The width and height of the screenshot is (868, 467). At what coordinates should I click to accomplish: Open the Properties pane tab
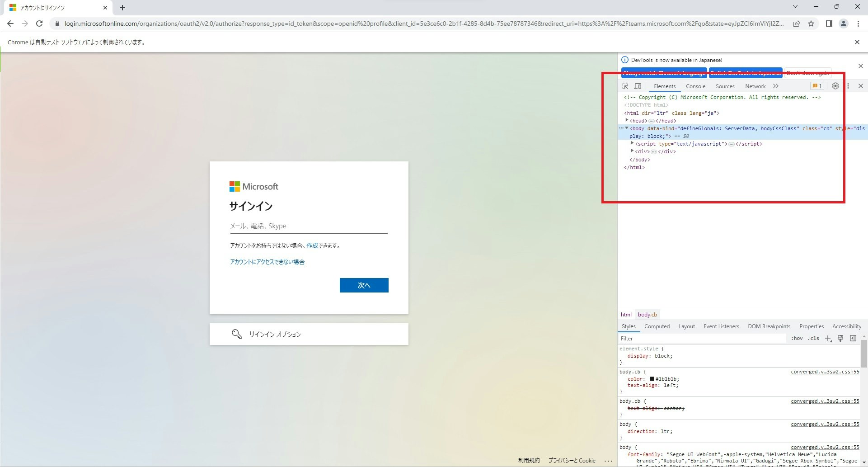(x=811, y=326)
